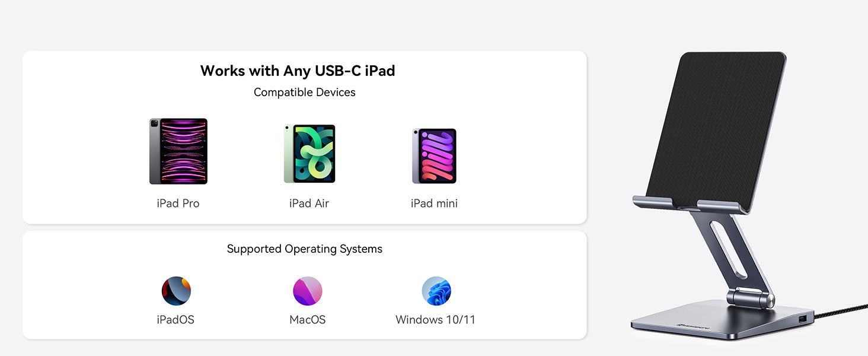Image resolution: width=868 pixels, height=356 pixels.
Task: Click the 'Windows 10/11' text label
Action: 435,320
